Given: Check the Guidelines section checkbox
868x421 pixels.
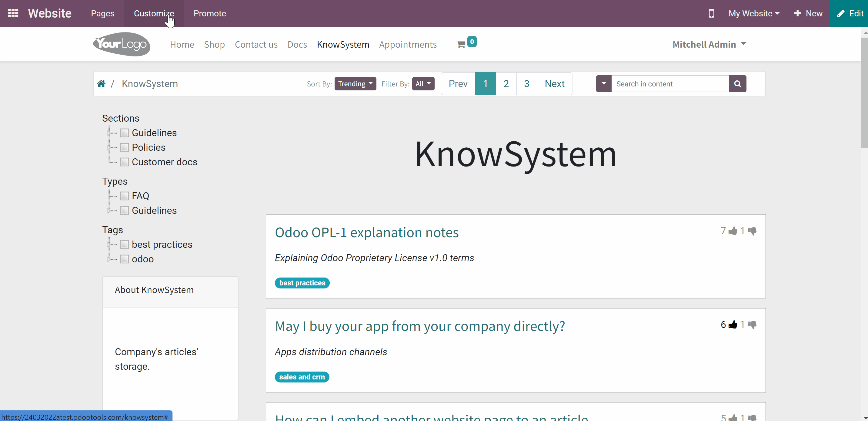Looking at the screenshot, I should (124, 133).
